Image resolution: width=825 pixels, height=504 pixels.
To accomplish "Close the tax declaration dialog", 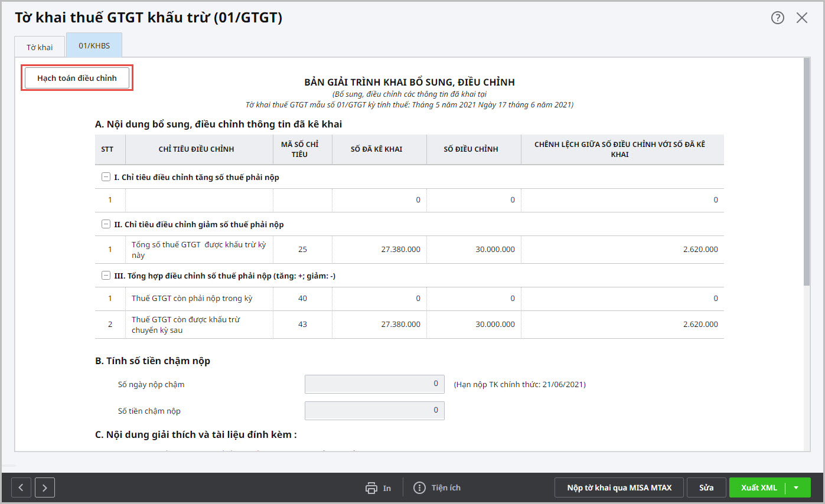I will point(801,18).
